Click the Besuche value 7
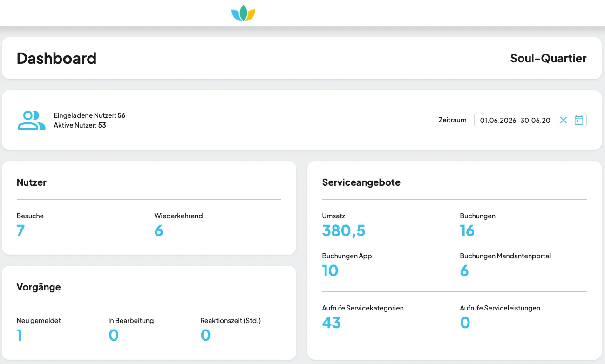The image size is (605, 364). 20,230
